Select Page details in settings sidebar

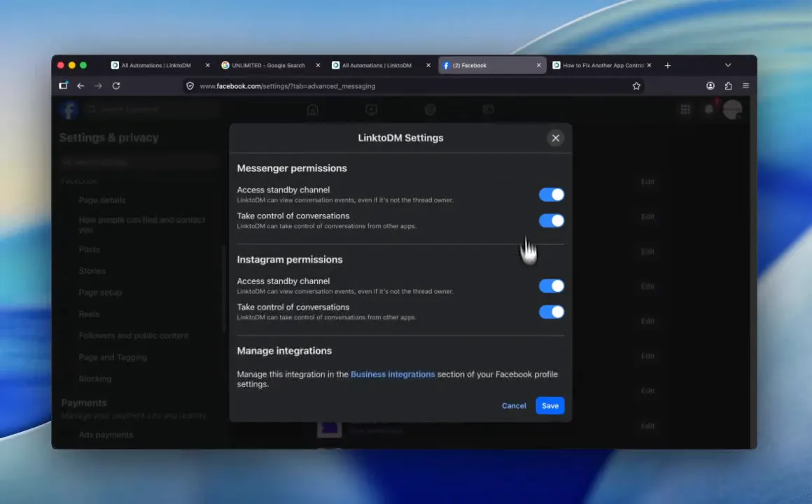coord(102,200)
